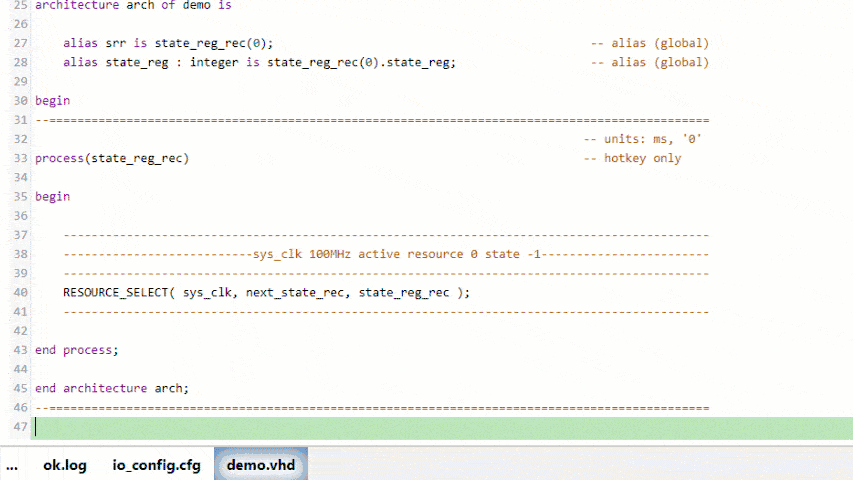The width and height of the screenshot is (853, 480).
Task: Select the demo.vhd tab
Action: [x=260, y=465]
